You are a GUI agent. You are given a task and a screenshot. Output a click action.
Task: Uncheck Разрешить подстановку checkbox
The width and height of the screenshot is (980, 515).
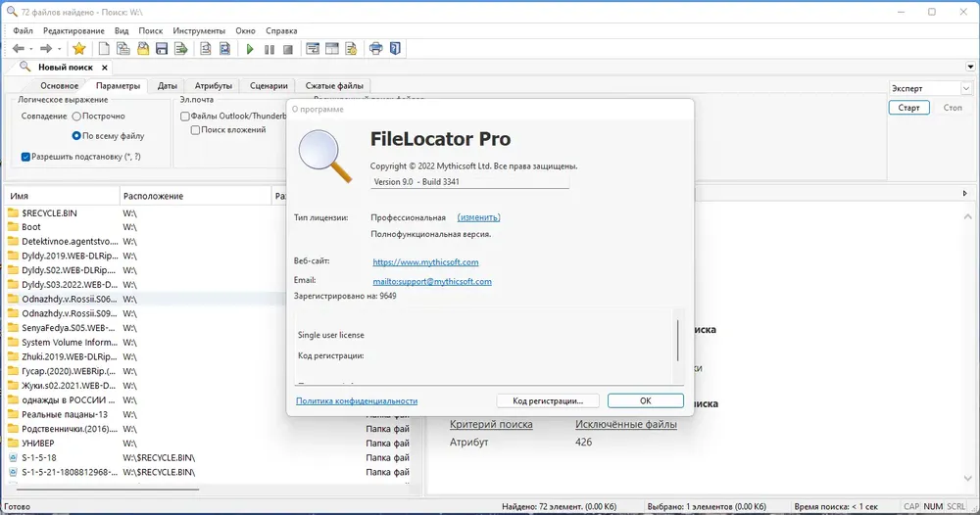[x=25, y=157]
